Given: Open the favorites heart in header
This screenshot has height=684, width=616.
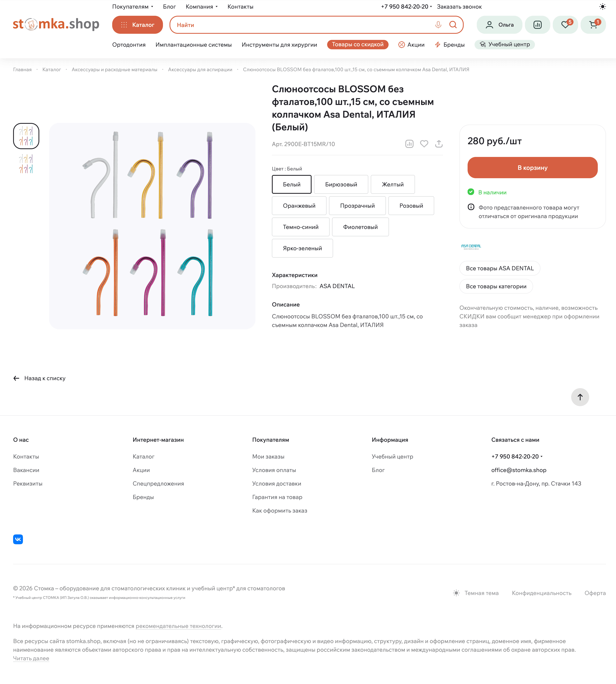Looking at the screenshot, I should 565,25.
